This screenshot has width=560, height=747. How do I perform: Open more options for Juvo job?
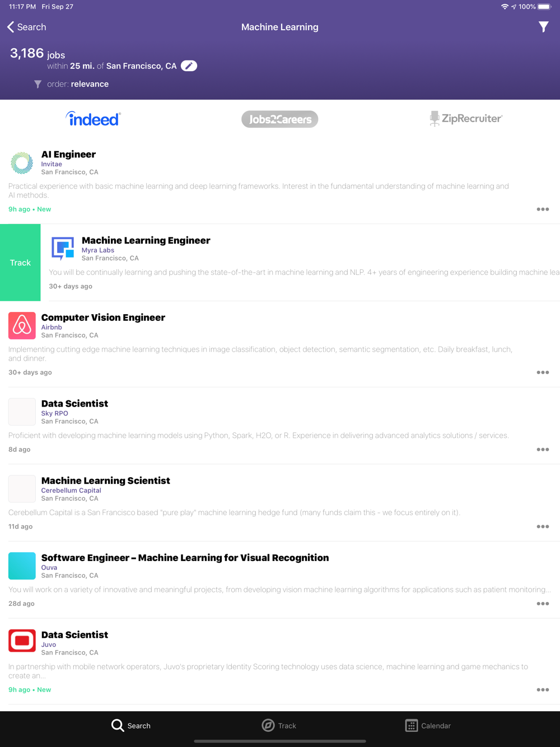coord(543,690)
